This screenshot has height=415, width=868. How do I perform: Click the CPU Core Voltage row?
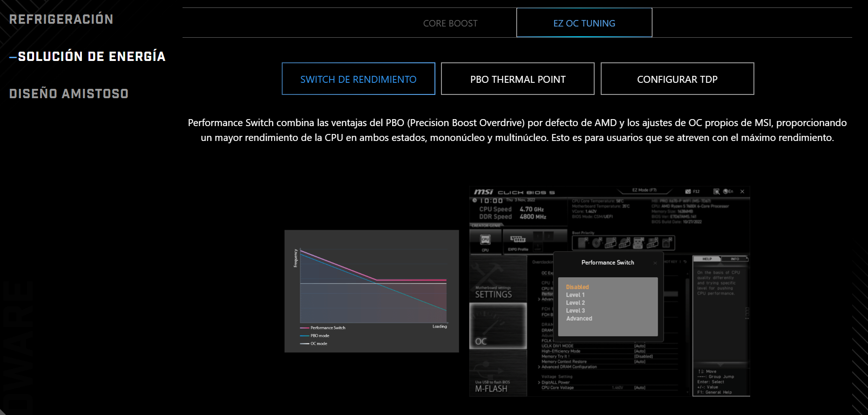point(609,388)
